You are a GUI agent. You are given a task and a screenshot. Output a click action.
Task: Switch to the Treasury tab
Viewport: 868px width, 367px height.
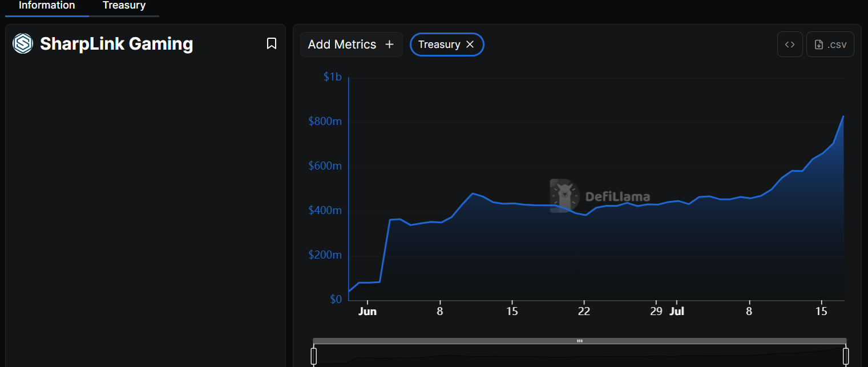124,6
